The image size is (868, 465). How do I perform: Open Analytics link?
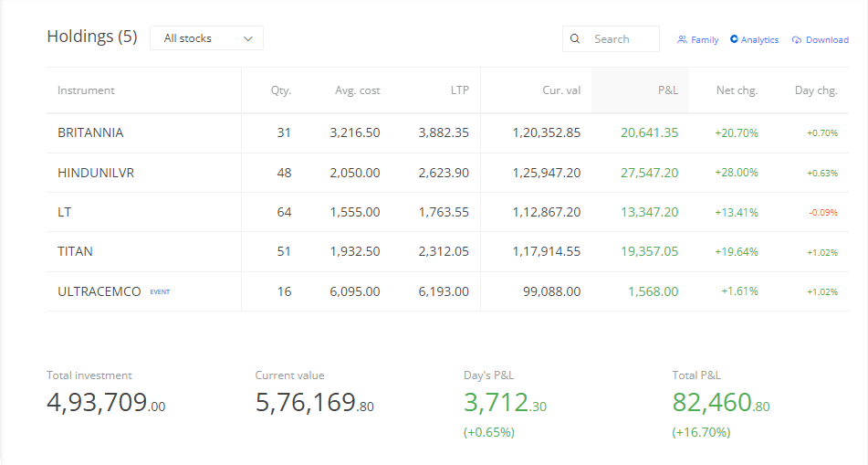(755, 40)
